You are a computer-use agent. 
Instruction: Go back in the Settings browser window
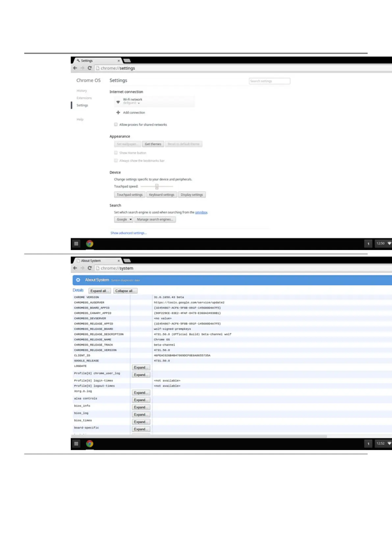coord(75,68)
